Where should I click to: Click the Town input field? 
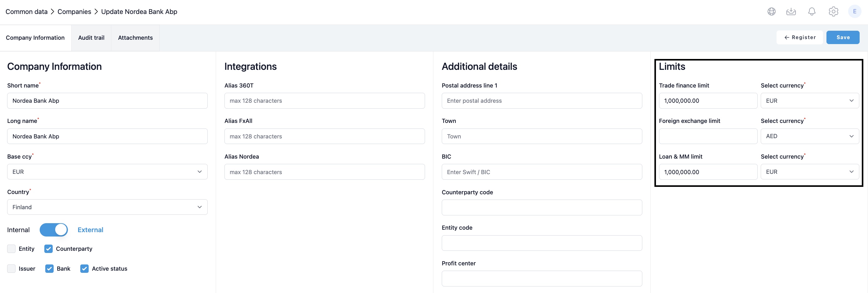tap(542, 136)
